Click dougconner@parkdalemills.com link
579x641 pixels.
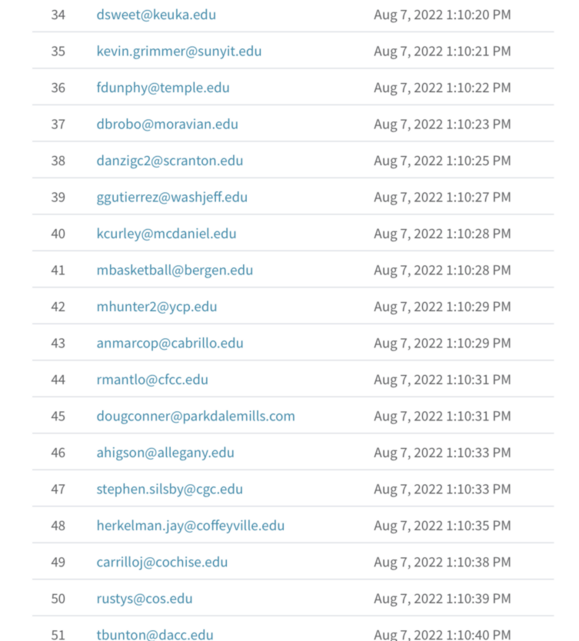(195, 417)
